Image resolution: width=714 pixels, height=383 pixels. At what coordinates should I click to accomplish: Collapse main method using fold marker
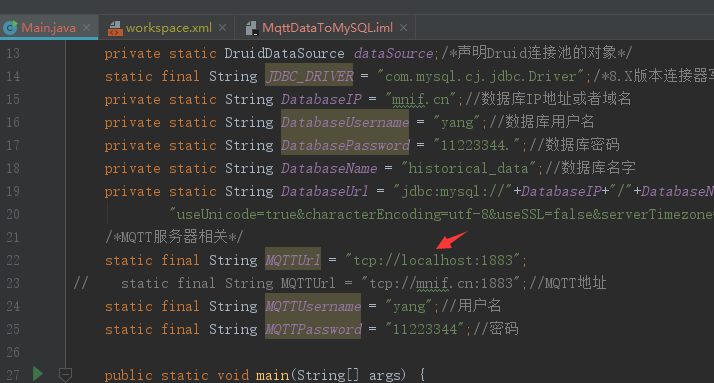tap(65, 374)
